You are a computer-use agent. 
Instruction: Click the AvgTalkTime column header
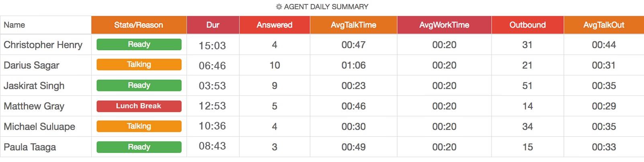tap(353, 25)
